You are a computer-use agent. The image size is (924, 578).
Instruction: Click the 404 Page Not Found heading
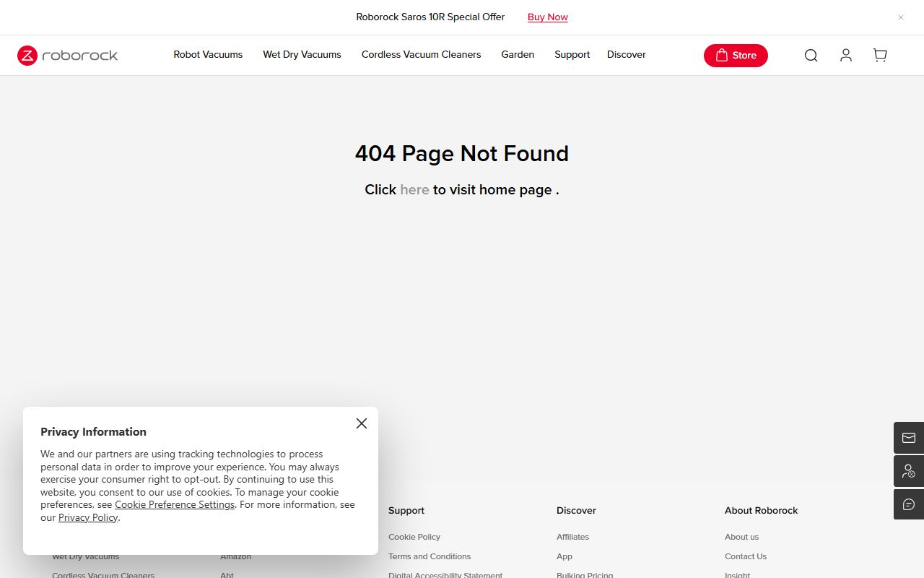[462, 153]
